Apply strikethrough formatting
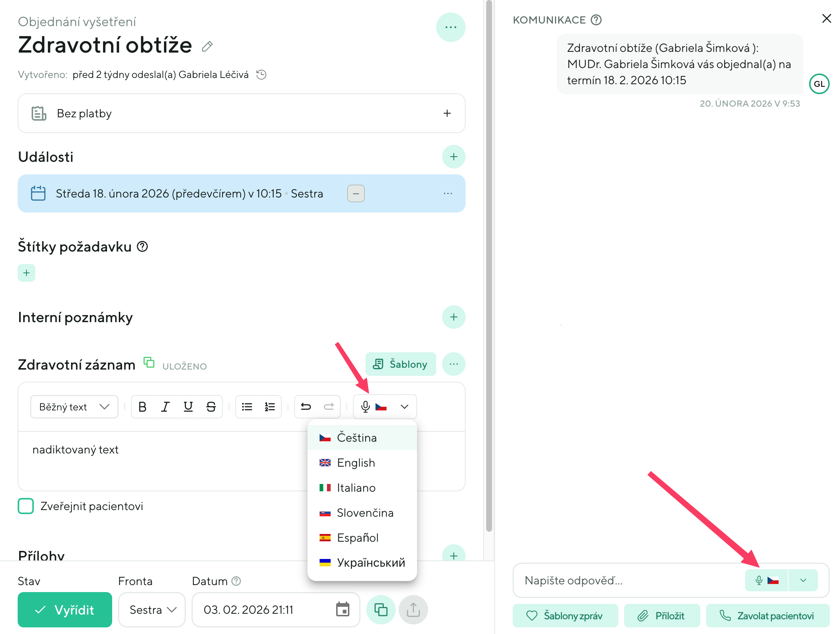The height and width of the screenshot is (634, 840). pyautogui.click(x=211, y=407)
